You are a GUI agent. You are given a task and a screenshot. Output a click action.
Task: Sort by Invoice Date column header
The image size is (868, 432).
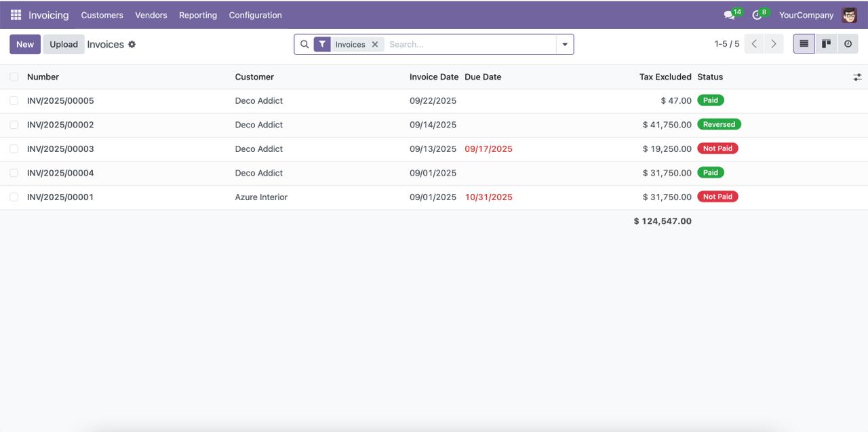[434, 77]
